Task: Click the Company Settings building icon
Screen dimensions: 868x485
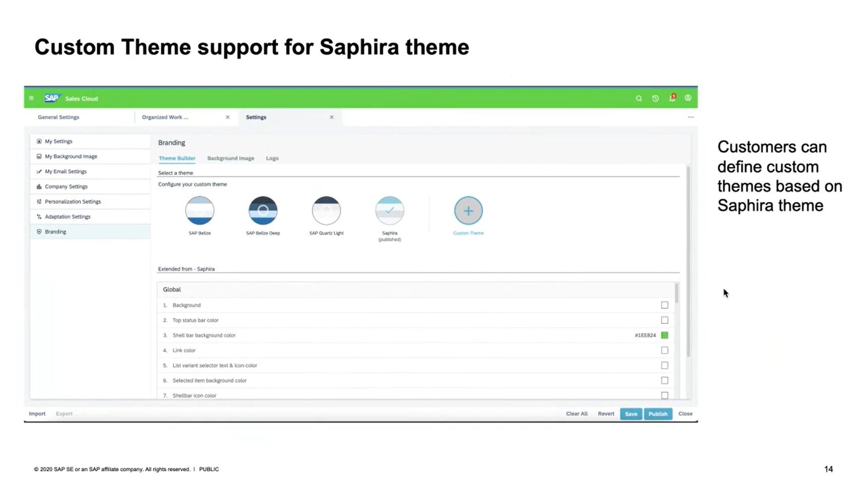Action: coord(39,187)
